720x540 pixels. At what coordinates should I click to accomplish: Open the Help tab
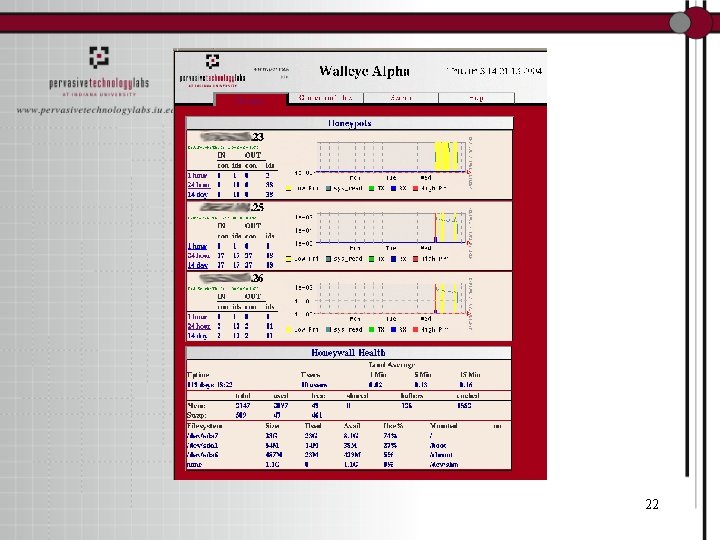[477, 98]
